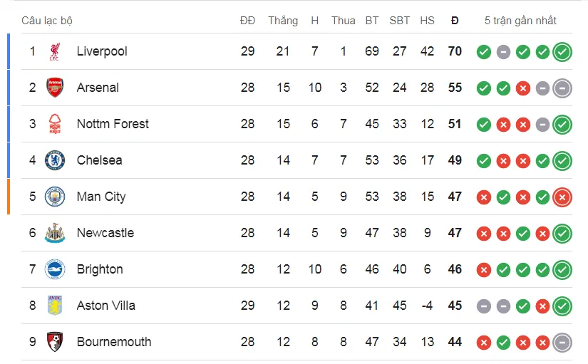Click the Liverpool club crest icon
This screenshot has height=364, width=588.
click(x=55, y=51)
